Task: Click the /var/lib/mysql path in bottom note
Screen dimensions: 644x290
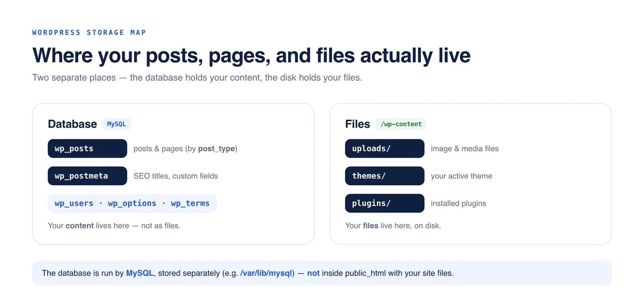Action: click(x=266, y=273)
